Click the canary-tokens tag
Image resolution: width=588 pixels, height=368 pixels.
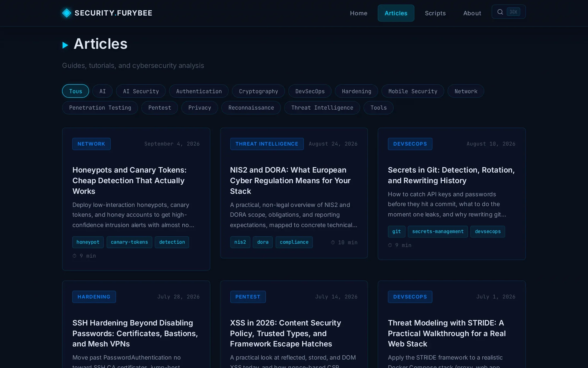click(x=129, y=242)
